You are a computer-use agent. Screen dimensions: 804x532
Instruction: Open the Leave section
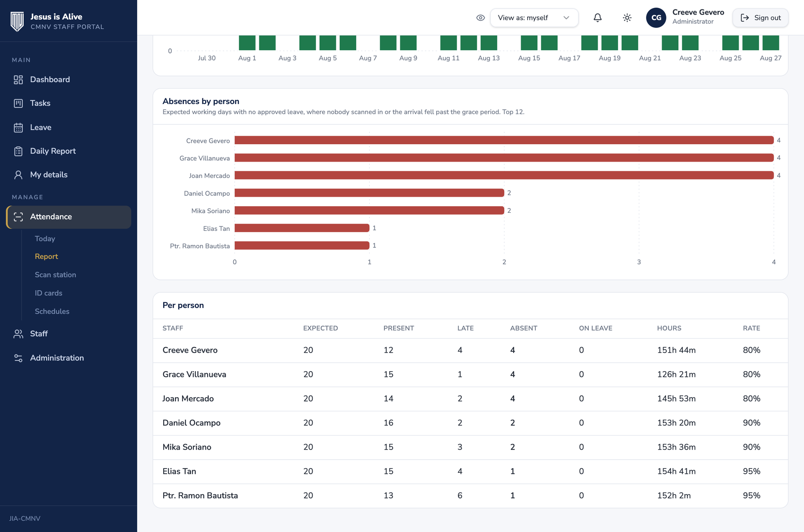tap(69, 128)
